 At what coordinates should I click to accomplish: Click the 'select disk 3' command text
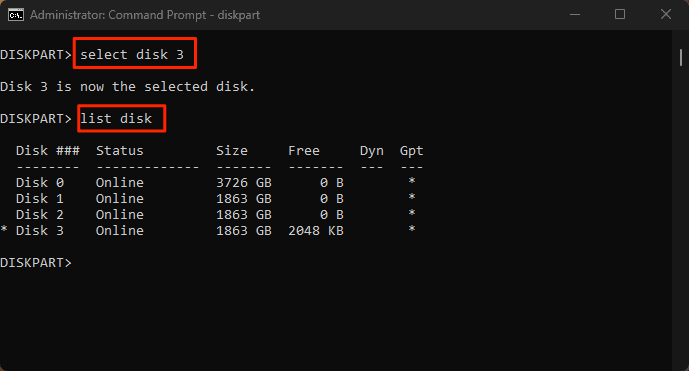(132, 55)
